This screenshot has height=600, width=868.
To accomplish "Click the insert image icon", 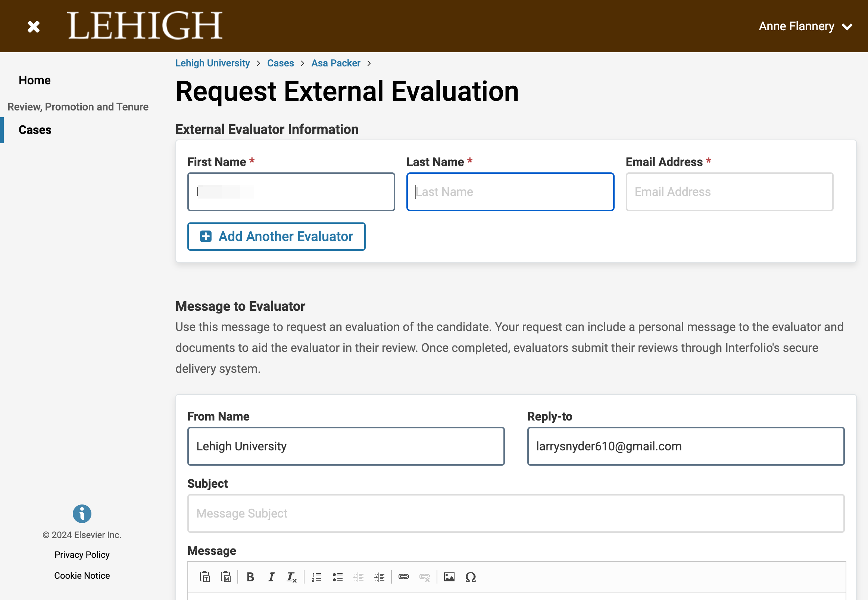I will tap(449, 577).
